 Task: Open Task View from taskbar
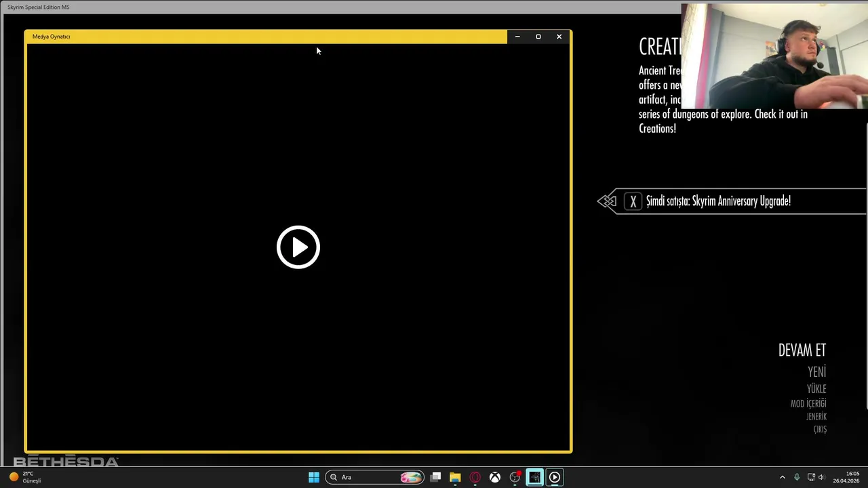pyautogui.click(x=435, y=477)
